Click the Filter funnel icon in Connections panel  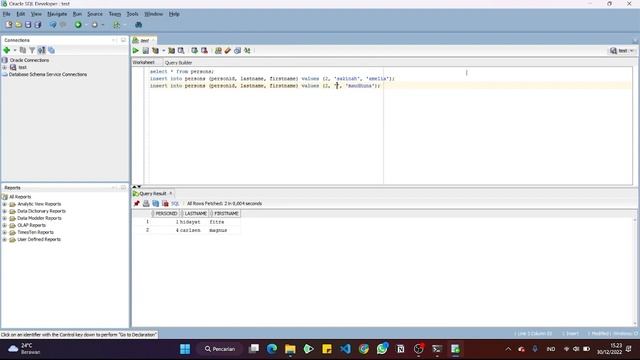click(32, 50)
